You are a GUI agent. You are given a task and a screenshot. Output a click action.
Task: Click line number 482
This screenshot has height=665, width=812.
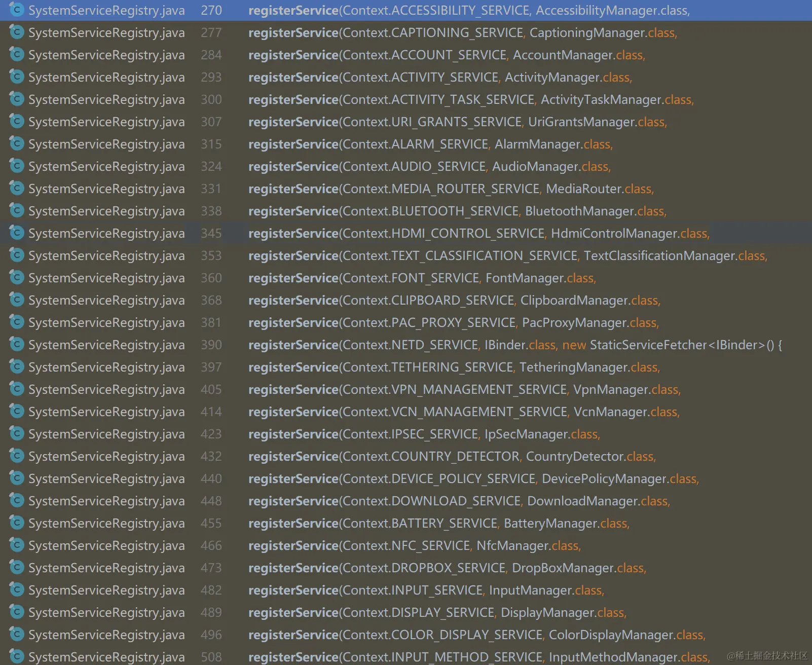coord(211,590)
